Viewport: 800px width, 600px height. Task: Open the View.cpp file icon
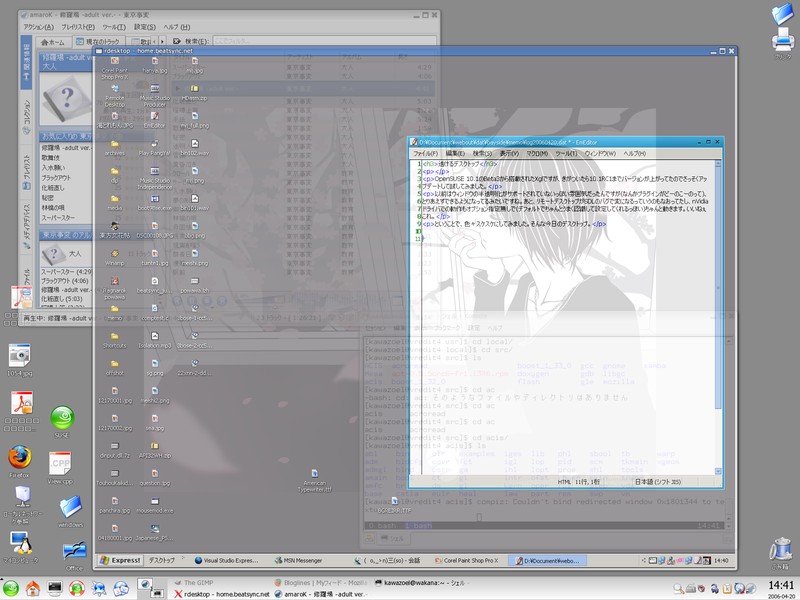61,465
